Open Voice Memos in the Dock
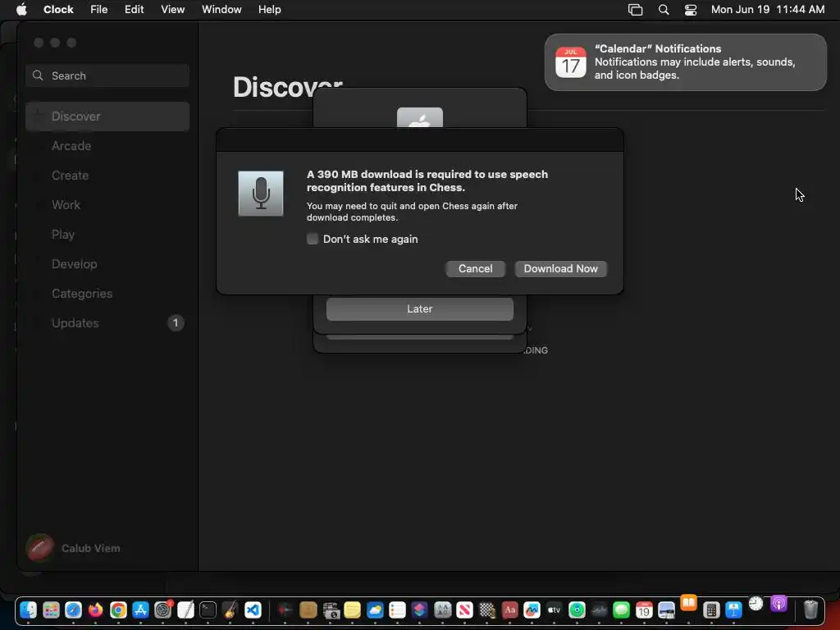The width and height of the screenshot is (840, 630). (285, 609)
